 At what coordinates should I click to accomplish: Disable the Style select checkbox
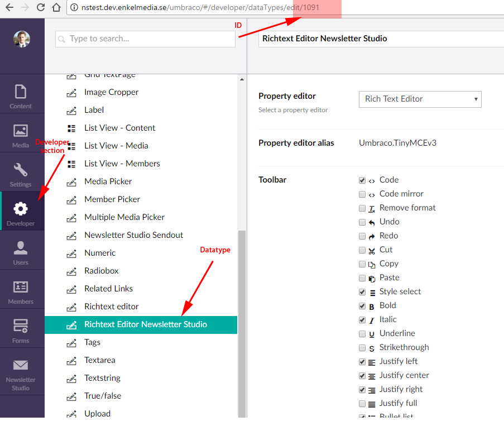point(362,292)
